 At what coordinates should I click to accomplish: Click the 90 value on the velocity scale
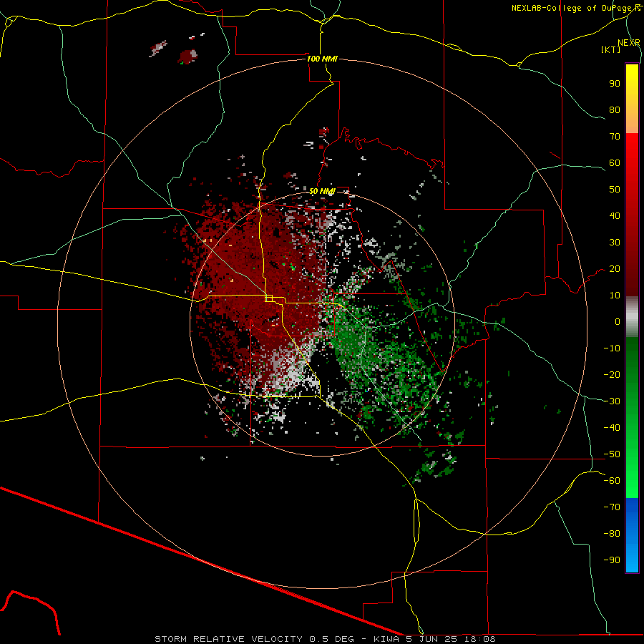pyautogui.click(x=615, y=84)
